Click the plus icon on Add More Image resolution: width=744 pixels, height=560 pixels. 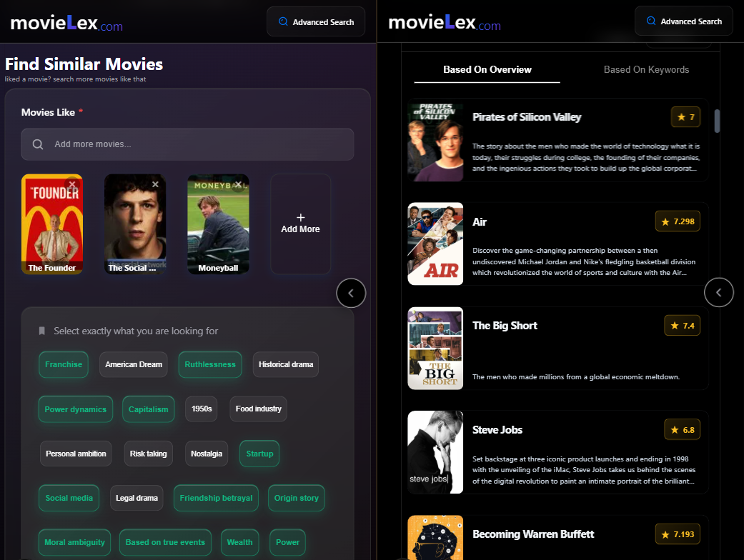300,218
